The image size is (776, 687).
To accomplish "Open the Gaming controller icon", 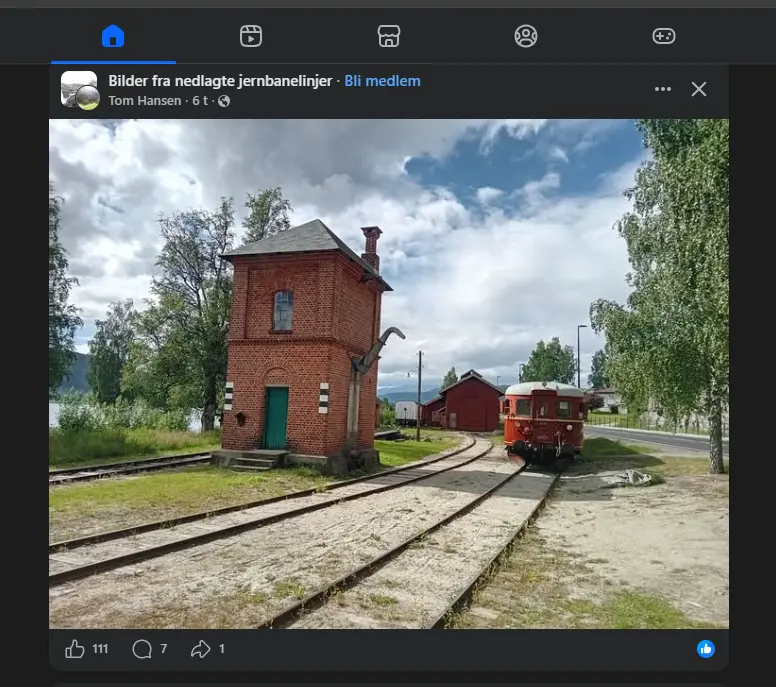I will pyautogui.click(x=664, y=36).
